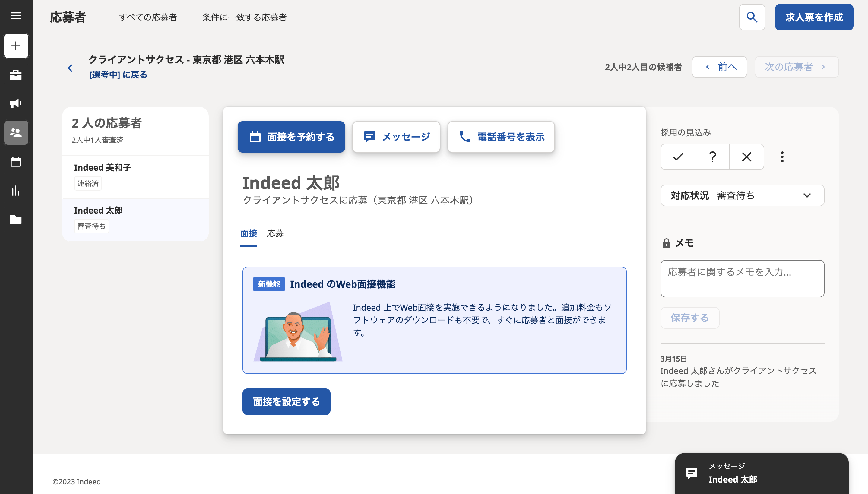Open the calendar interviews icon in the sidebar
The image size is (868, 494).
(x=16, y=162)
